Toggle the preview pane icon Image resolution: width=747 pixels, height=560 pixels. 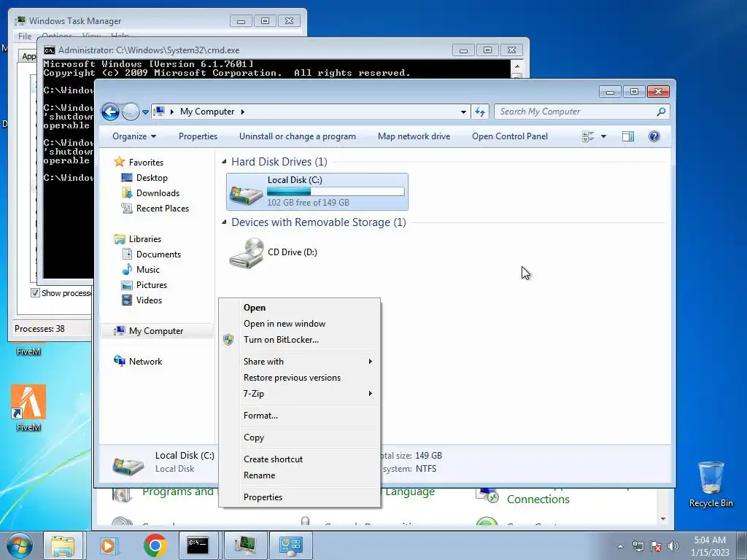pyautogui.click(x=628, y=136)
